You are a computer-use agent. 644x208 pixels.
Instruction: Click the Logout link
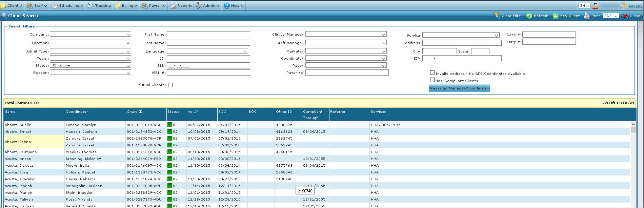[x=635, y=6]
